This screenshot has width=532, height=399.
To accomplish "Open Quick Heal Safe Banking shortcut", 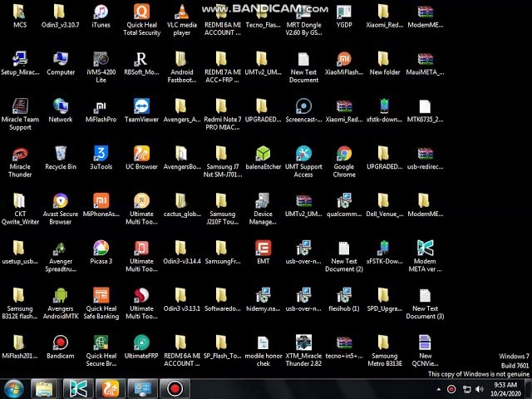I will [x=101, y=304].
